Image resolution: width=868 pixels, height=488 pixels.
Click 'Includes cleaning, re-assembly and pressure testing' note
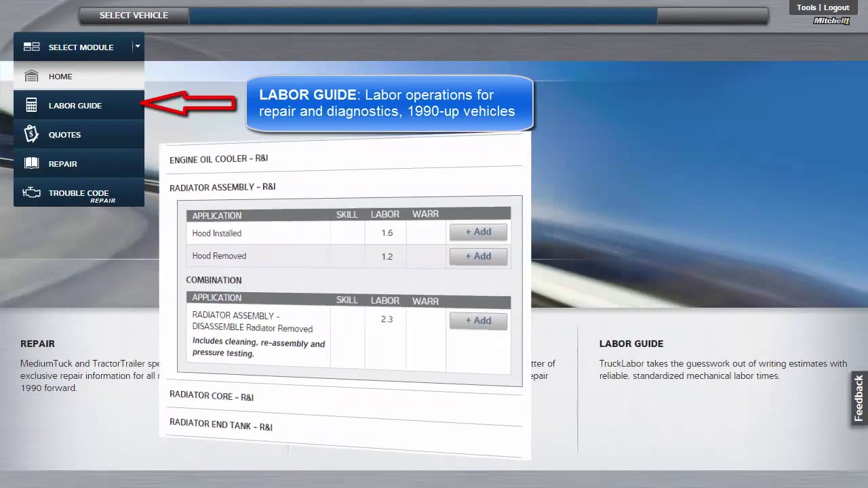point(258,348)
